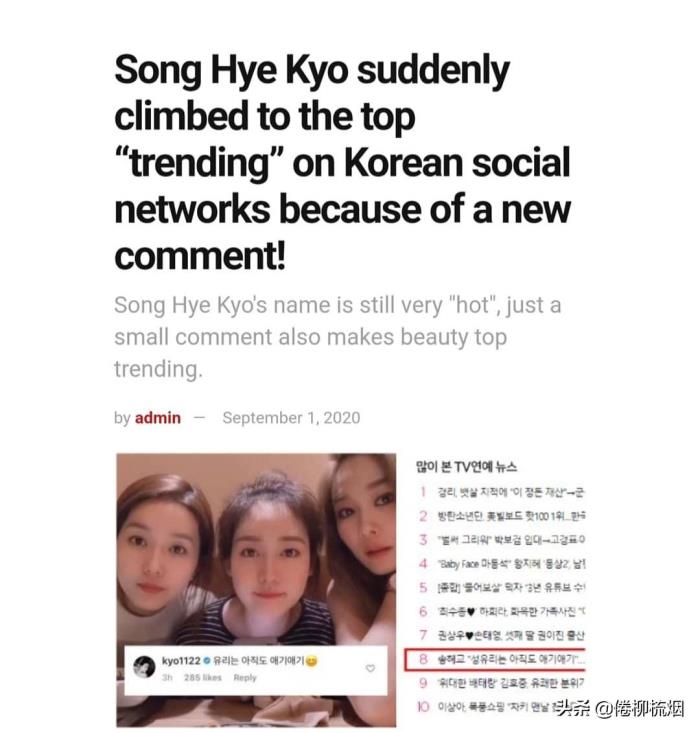The image size is (700, 733).
Task: Open the rank 4 Baby Face news item
Action: pyautogui.click(x=502, y=563)
